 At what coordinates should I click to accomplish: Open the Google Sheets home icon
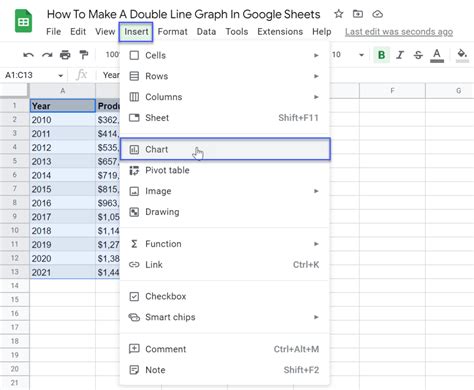tap(23, 21)
